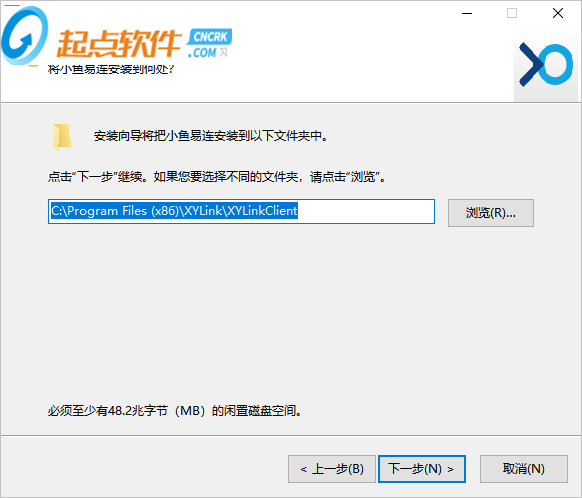The image size is (582, 498).
Task: Click heading 将小鱼易连安装到何处?
Action: [x=111, y=69]
